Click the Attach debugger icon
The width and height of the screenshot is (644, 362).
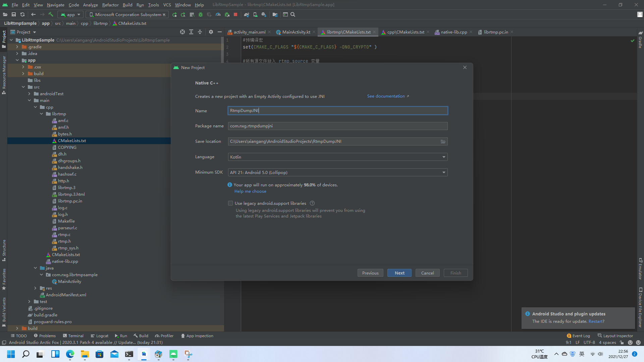[228, 15]
